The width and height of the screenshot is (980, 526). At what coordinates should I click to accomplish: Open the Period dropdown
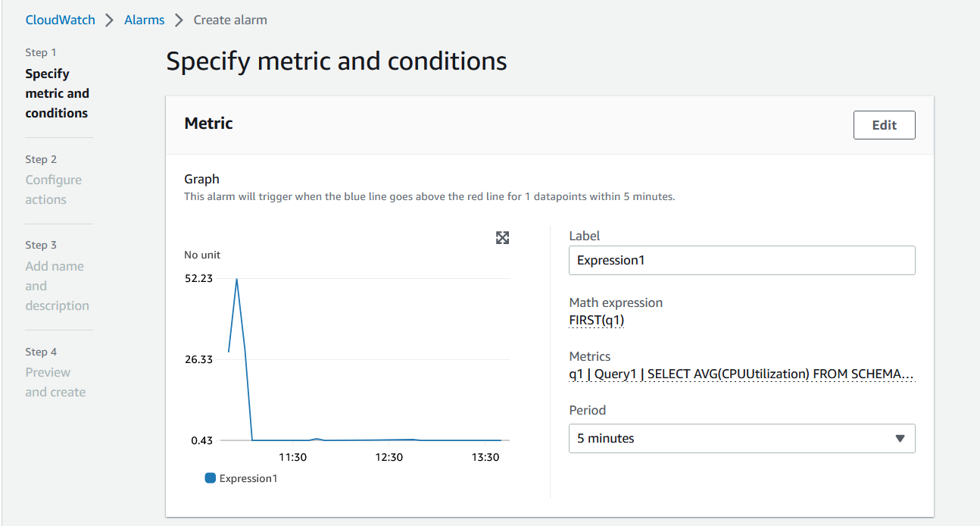[741, 438]
